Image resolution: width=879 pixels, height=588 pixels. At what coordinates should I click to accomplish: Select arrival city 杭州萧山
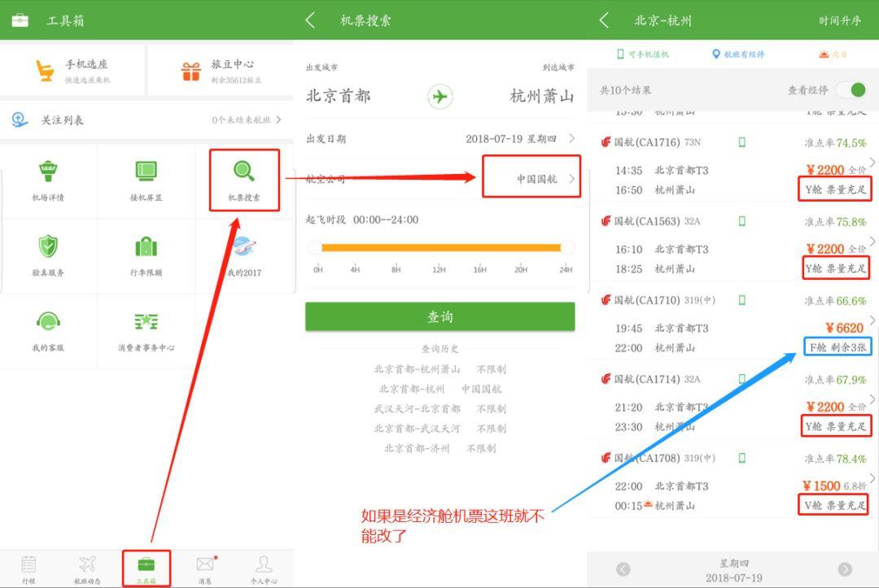[542, 96]
